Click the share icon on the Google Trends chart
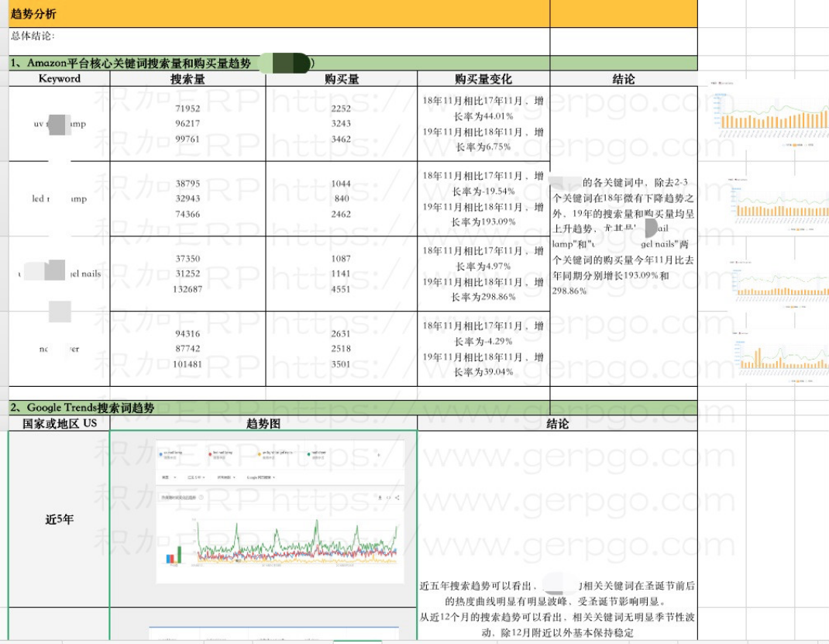 (x=397, y=498)
